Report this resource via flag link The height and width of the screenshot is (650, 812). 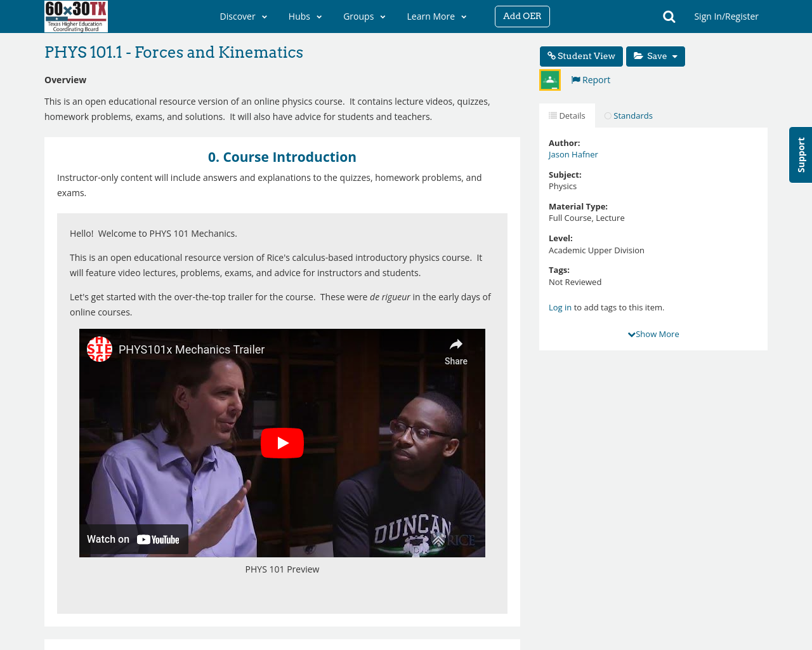point(591,80)
